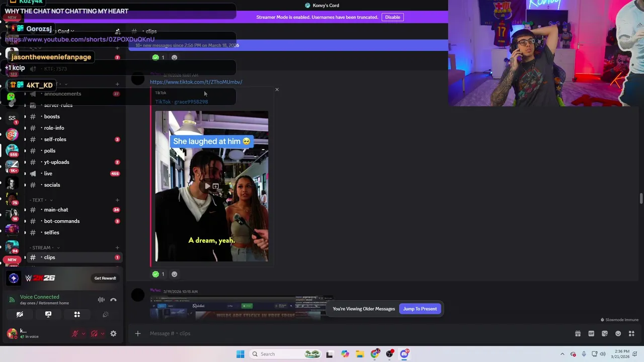Open the tiktok.com/t/ZThoMUmbv link

pos(196,82)
